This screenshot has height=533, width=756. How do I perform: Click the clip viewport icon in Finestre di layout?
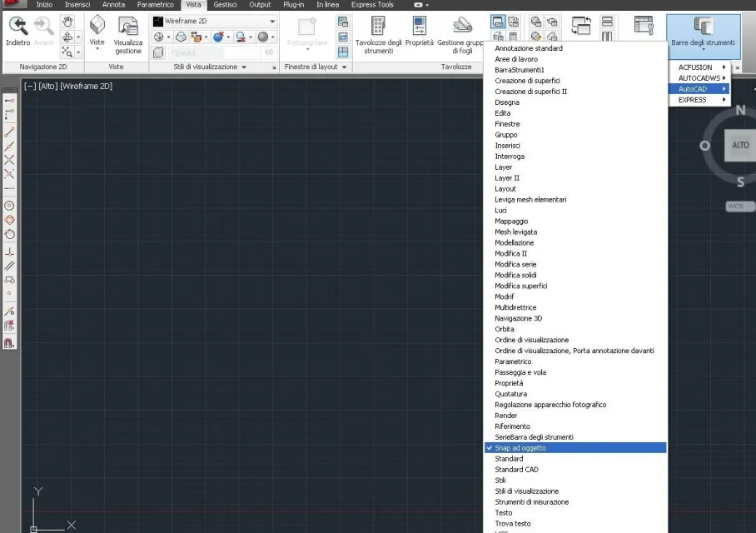click(x=343, y=37)
